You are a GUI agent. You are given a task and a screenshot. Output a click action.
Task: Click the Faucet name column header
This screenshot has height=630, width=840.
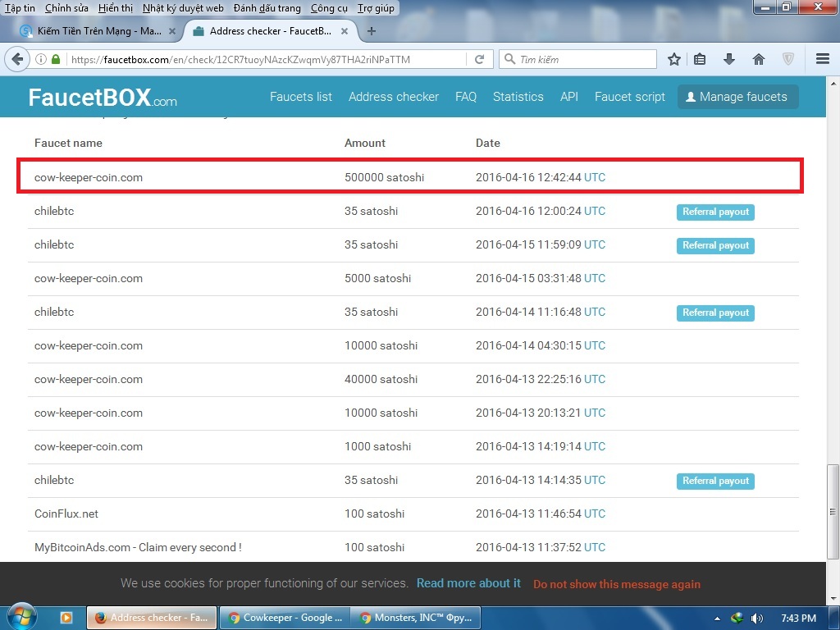(68, 143)
